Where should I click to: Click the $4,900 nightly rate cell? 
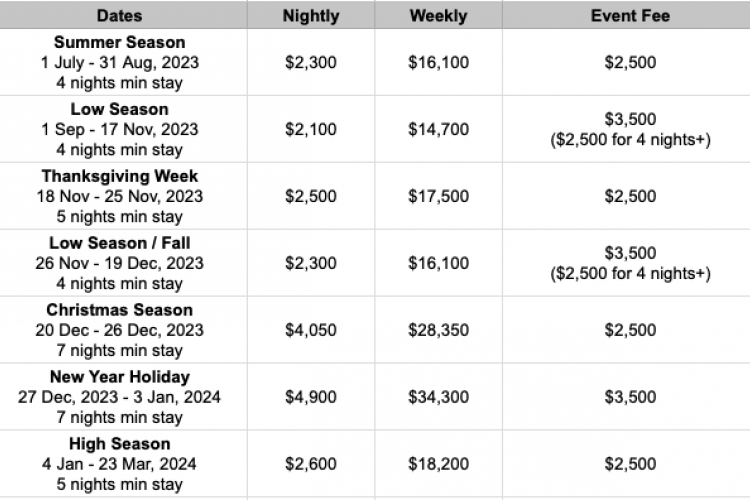coord(311,397)
